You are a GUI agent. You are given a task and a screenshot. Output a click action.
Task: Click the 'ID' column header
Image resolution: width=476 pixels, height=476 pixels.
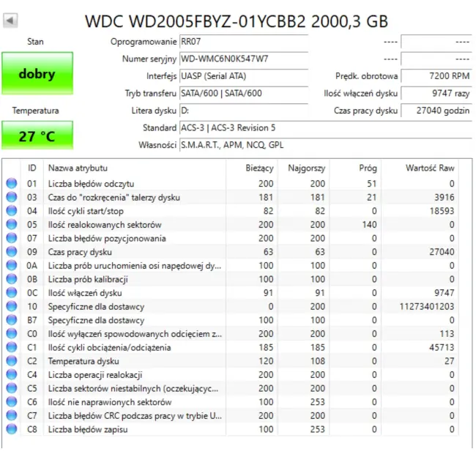(32, 168)
